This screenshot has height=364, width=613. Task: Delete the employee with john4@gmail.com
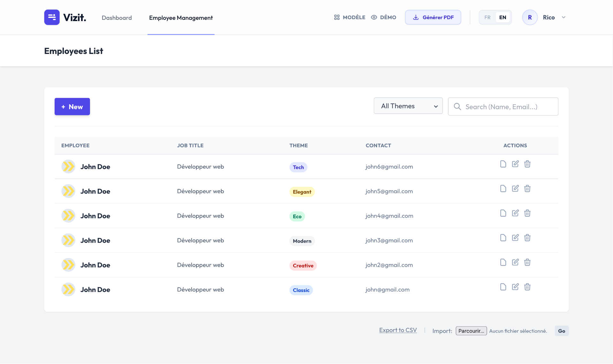(527, 213)
